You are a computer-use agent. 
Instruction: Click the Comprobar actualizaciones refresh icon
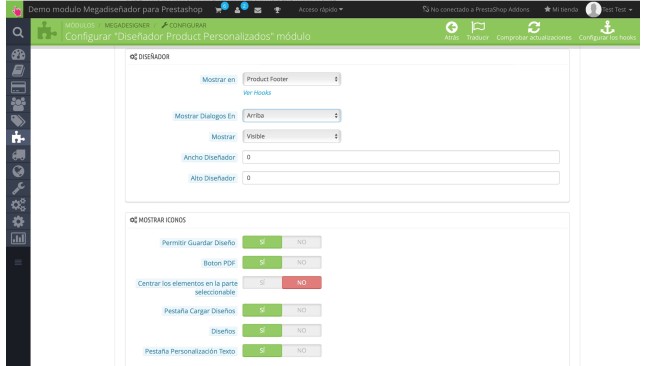click(x=534, y=27)
